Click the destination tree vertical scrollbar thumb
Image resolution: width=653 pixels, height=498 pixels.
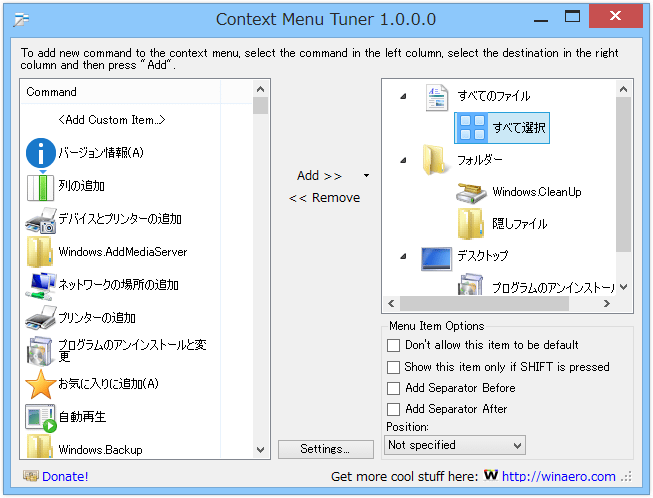point(623,174)
